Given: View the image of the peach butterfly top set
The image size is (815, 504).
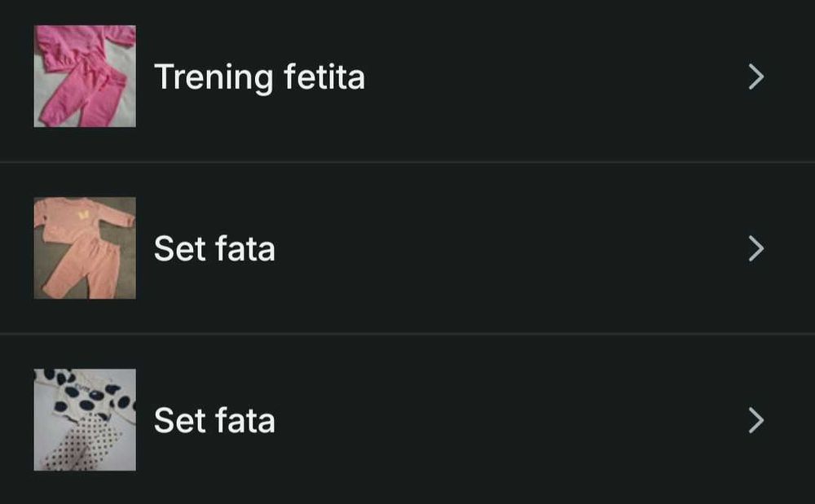Looking at the screenshot, I should (x=85, y=248).
